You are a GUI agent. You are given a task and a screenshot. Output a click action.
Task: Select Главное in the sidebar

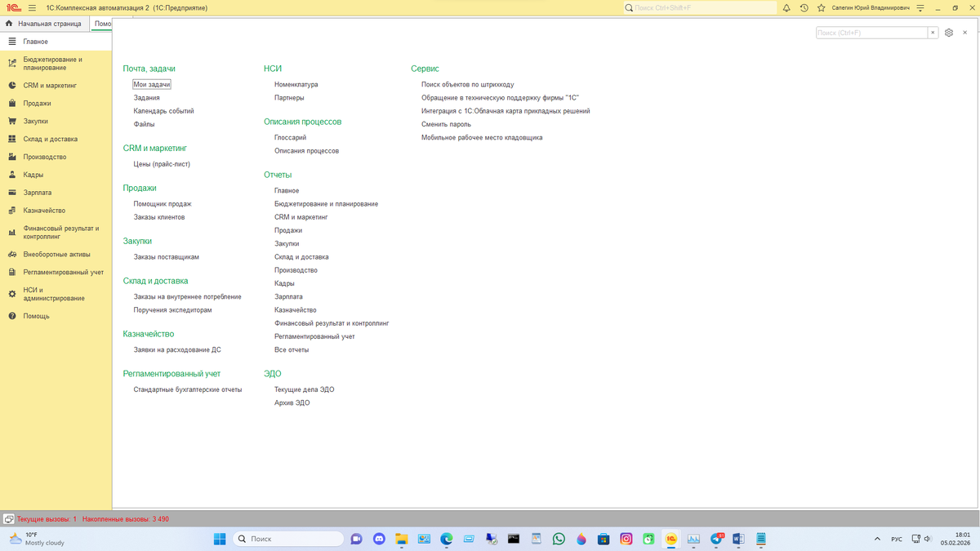pos(56,41)
